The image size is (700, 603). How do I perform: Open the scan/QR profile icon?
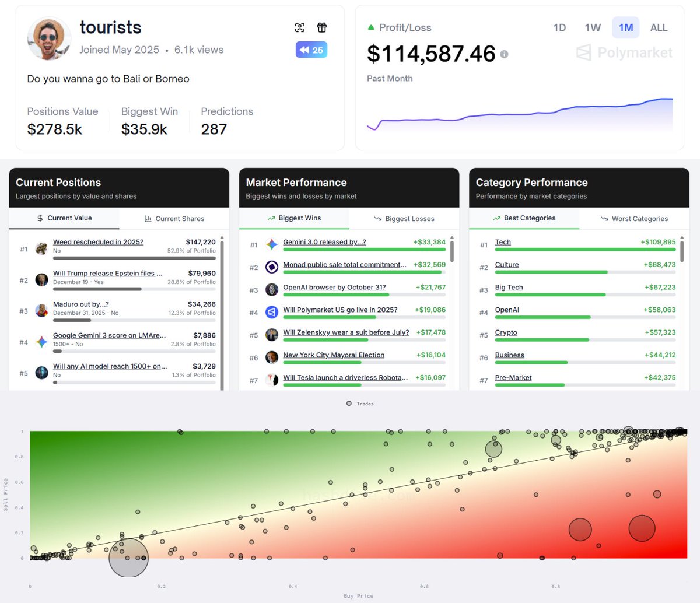click(300, 27)
